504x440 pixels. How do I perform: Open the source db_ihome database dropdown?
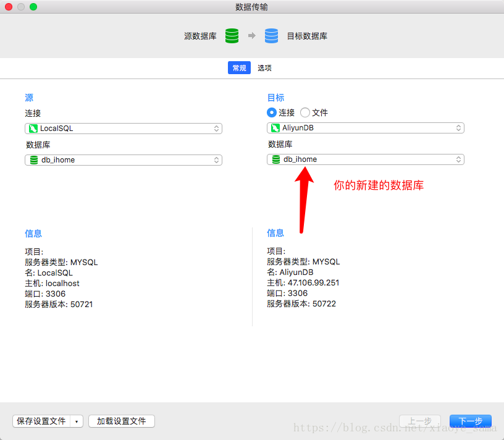[x=124, y=160]
